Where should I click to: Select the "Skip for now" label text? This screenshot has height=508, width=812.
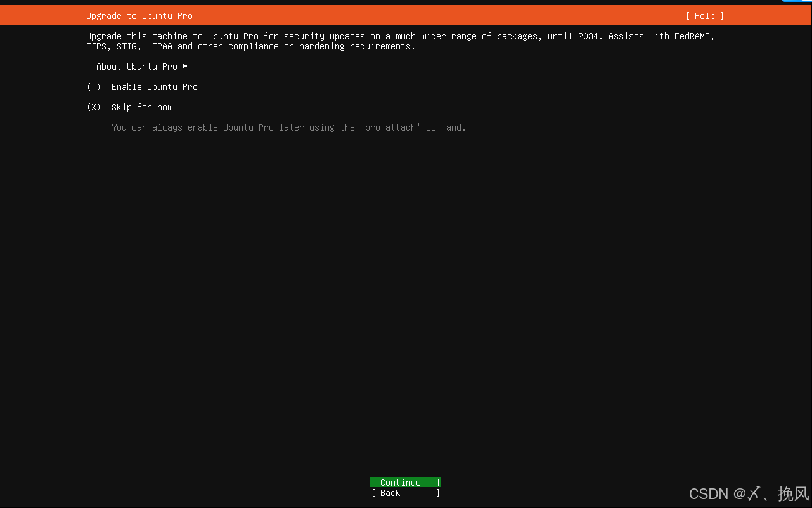pos(141,107)
